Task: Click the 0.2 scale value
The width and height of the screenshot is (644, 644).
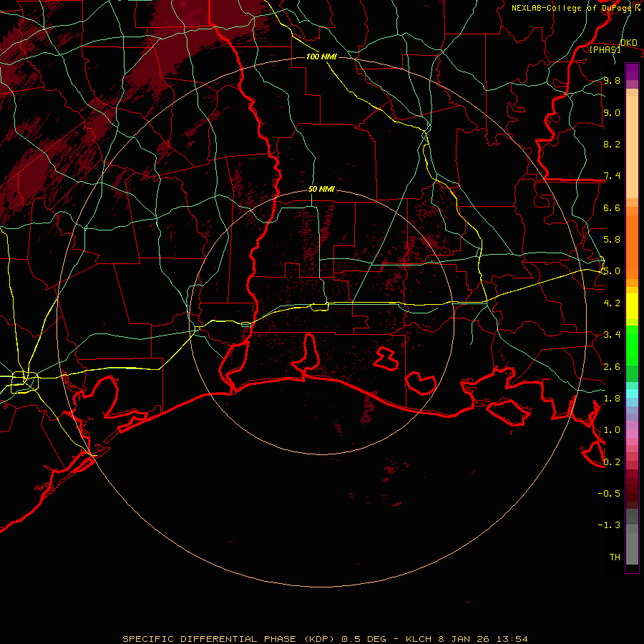Action: [612, 462]
